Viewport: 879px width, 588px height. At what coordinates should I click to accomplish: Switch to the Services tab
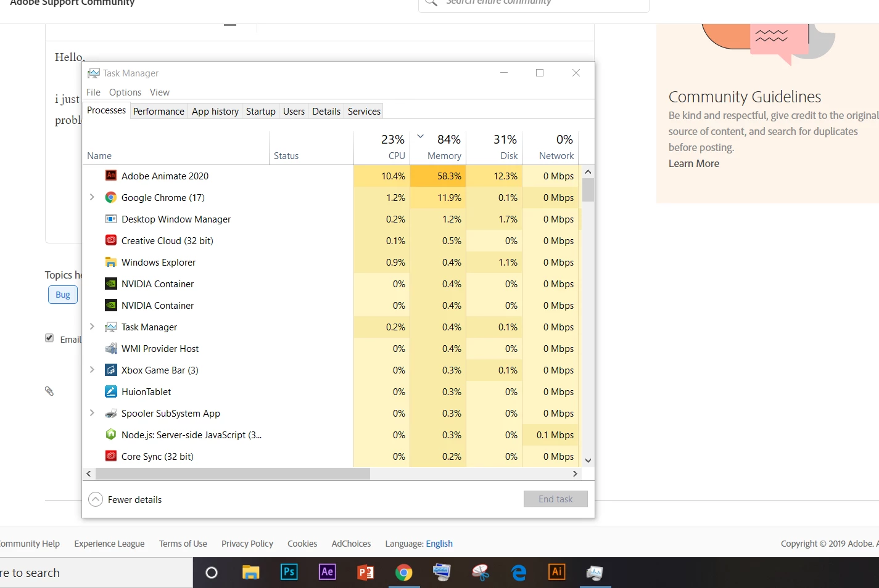pyautogui.click(x=364, y=111)
